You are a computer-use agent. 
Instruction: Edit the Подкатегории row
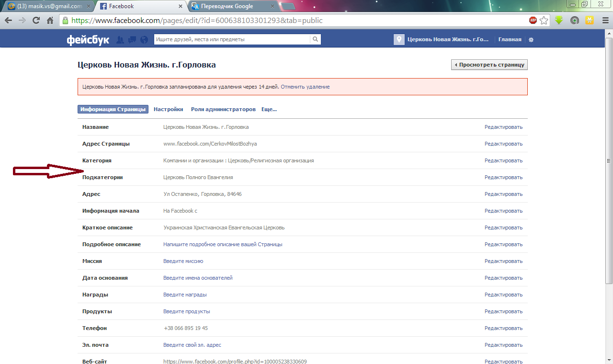click(x=503, y=177)
